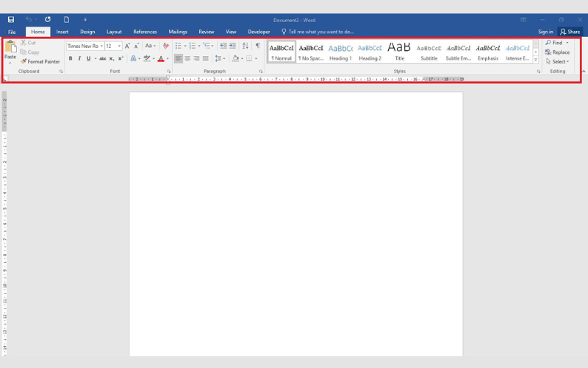The image size is (588, 368).
Task: Toggle Italic formatting
Action: click(x=79, y=59)
